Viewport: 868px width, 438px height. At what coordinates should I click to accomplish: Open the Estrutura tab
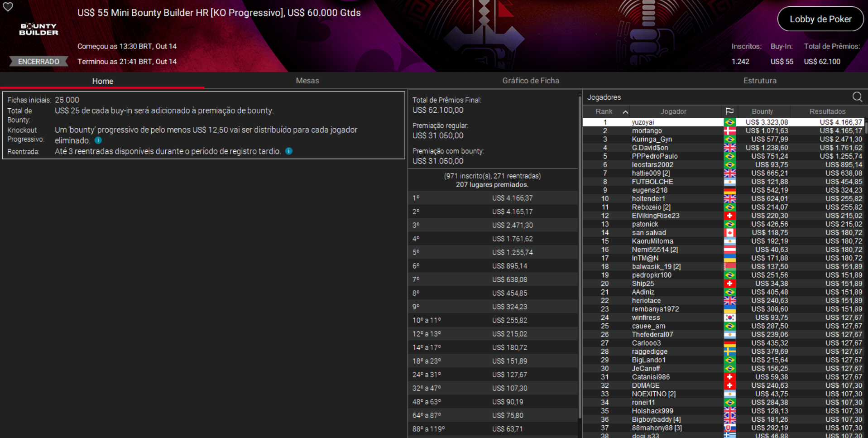(x=760, y=81)
